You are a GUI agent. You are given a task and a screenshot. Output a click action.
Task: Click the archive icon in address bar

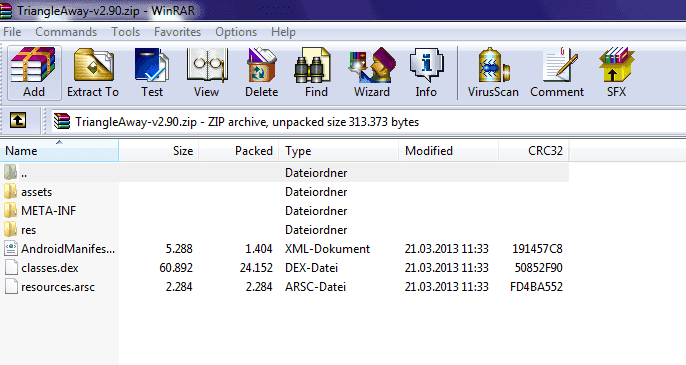pyautogui.click(x=62, y=121)
